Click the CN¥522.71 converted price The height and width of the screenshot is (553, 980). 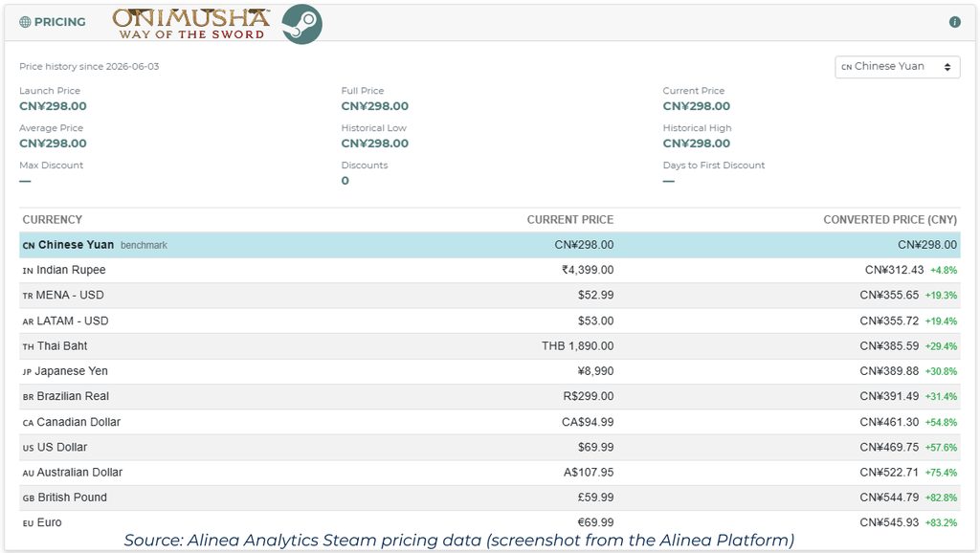click(889, 473)
